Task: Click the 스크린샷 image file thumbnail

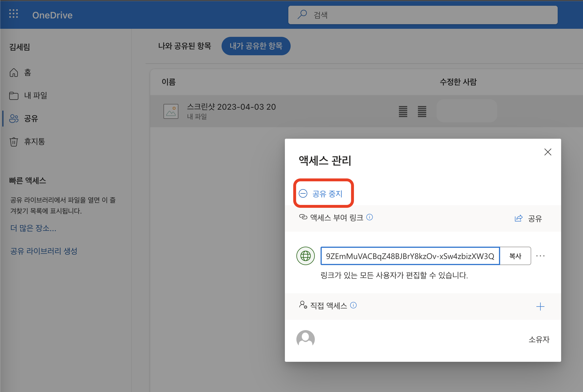Action: click(x=171, y=111)
